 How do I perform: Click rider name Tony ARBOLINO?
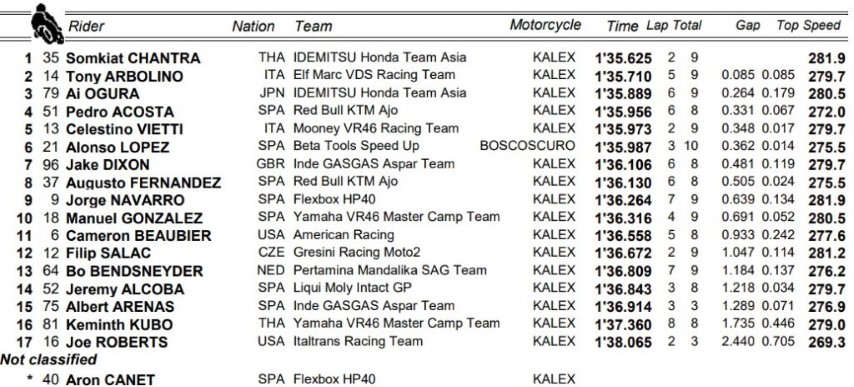(x=124, y=76)
